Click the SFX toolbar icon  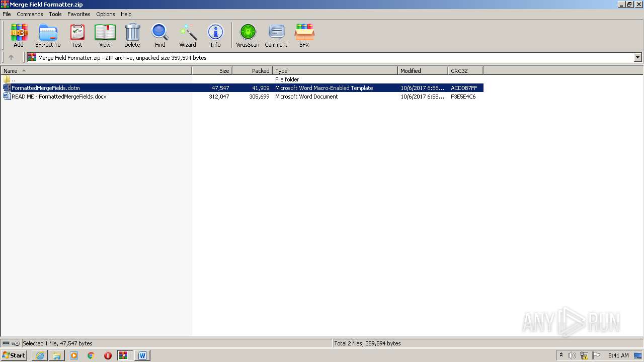pyautogui.click(x=304, y=35)
